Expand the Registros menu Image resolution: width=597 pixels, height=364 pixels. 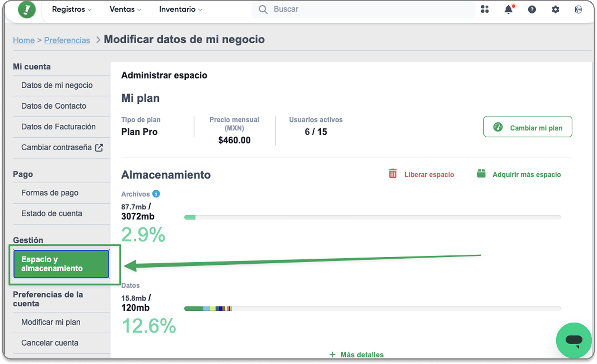click(72, 9)
